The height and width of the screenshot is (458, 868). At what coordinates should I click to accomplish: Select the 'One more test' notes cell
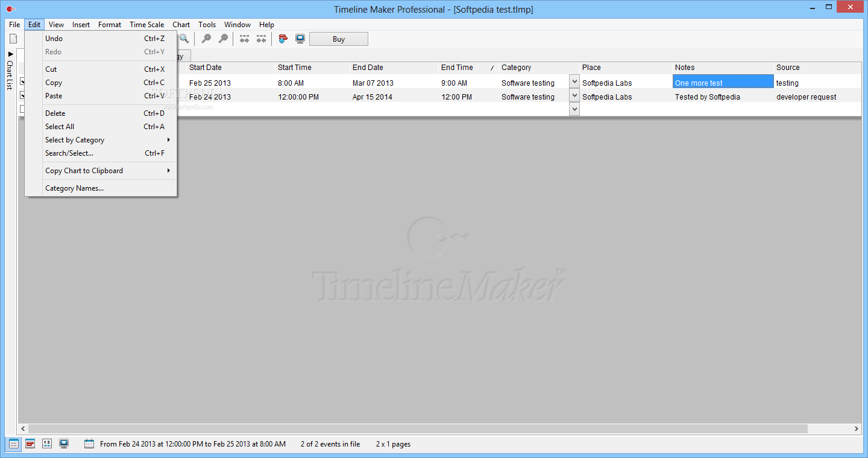click(x=723, y=81)
